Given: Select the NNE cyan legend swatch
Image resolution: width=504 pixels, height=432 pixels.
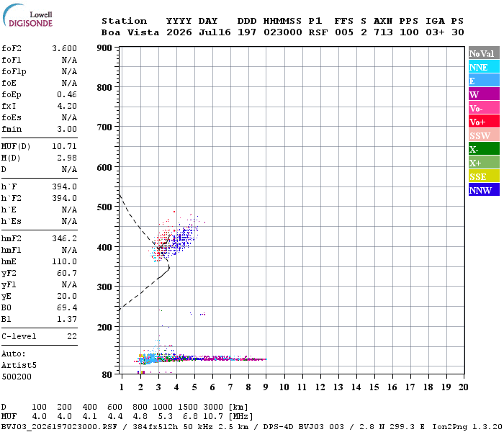Looking at the screenshot, I should (x=484, y=67).
